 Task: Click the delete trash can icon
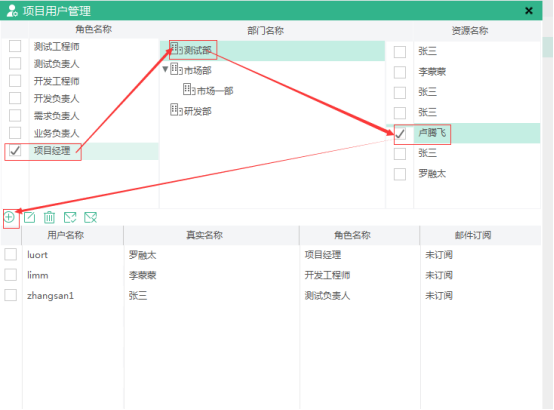click(49, 217)
